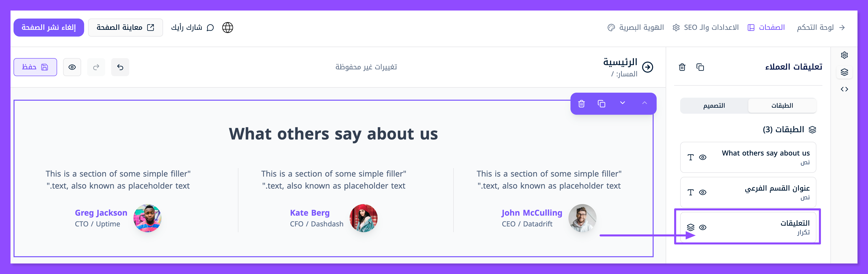868x274 pixels.
Task: Duplicate section via floating toolbar copy icon
Action: point(602,103)
